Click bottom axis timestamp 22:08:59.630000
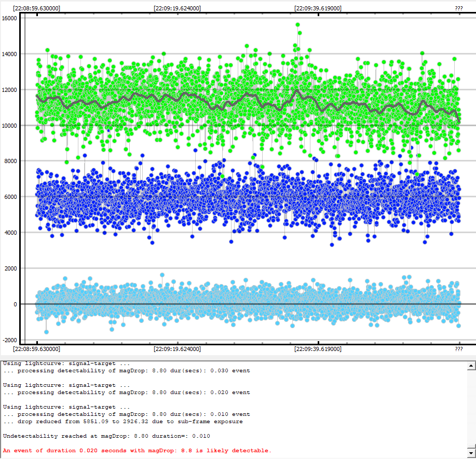Image resolution: width=476 pixels, height=459 pixels. click(36, 349)
